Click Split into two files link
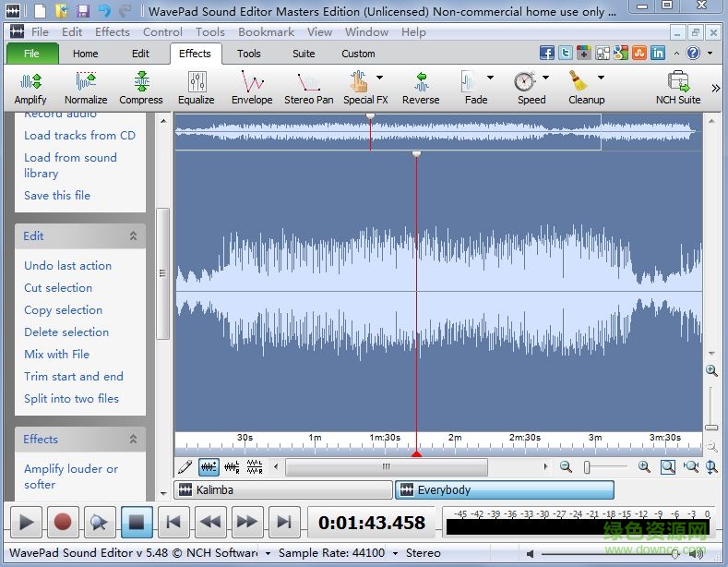 [71, 398]
